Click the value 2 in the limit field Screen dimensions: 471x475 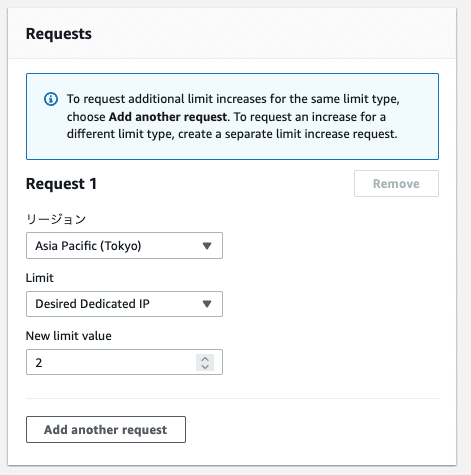(x=39, y=363)
